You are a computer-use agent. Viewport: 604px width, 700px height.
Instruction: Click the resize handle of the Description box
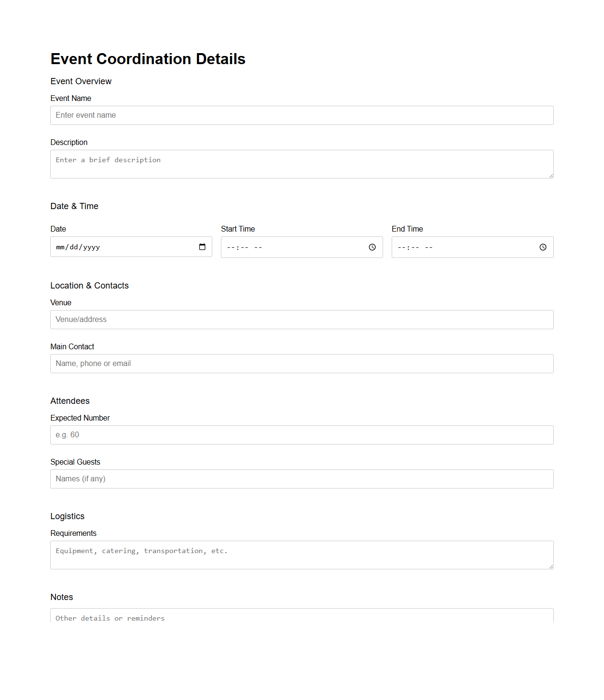[x=551, y=177]
